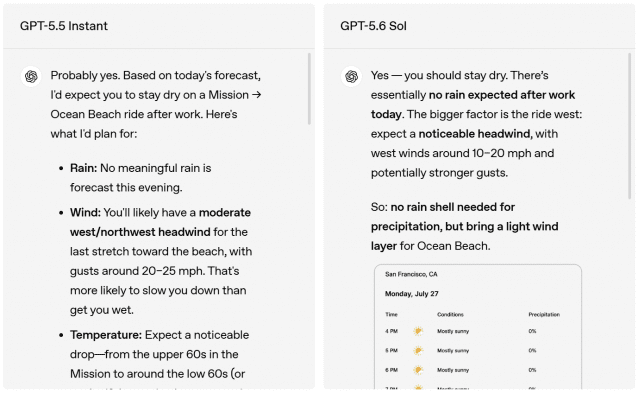Click the ChatGPT logo beside the GPT-5.5 Instant reply
Screen dimensions: 638x393
point(31,76)
